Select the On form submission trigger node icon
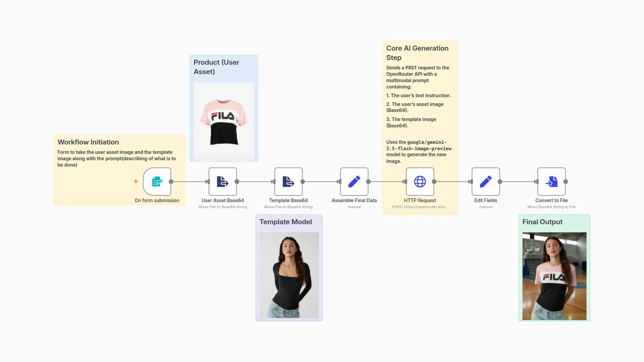This screenshot has width=644, height=362. tap(157, 181)
